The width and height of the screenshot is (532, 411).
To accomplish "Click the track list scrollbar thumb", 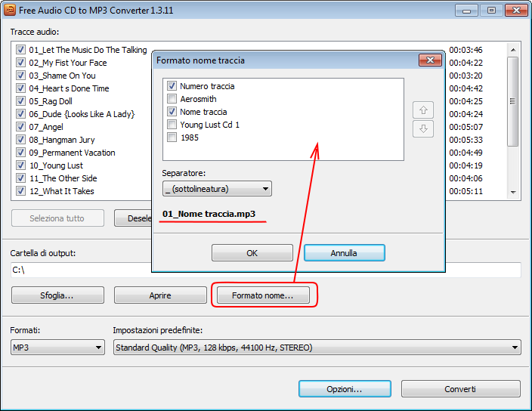I will (512, 101).
